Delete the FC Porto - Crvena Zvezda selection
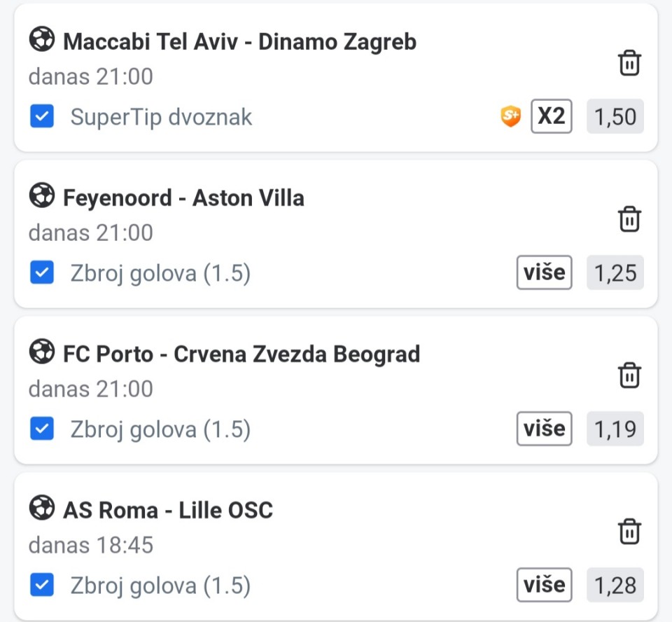Screen dimensions: 672x622 click(629, 375)
